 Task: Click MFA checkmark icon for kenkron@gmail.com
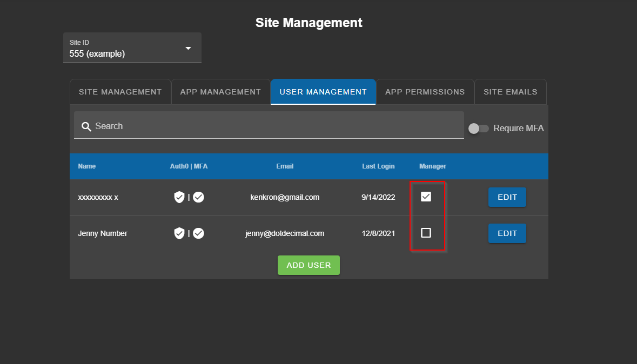[199, 197]
